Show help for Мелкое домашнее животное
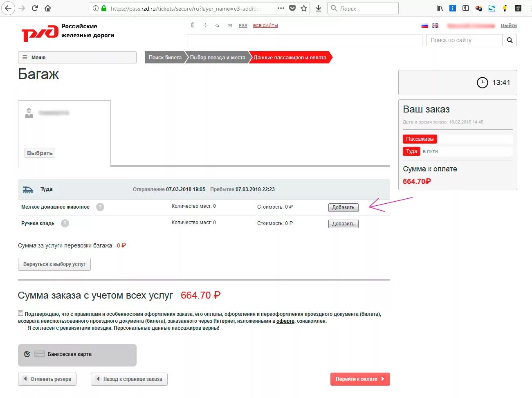Viewport: 532px width, 398px height. click(x=100, y=207)
